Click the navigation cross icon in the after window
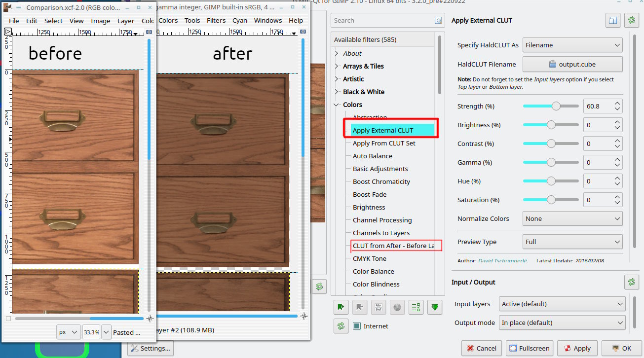644x358 pixels. (304, 316)
